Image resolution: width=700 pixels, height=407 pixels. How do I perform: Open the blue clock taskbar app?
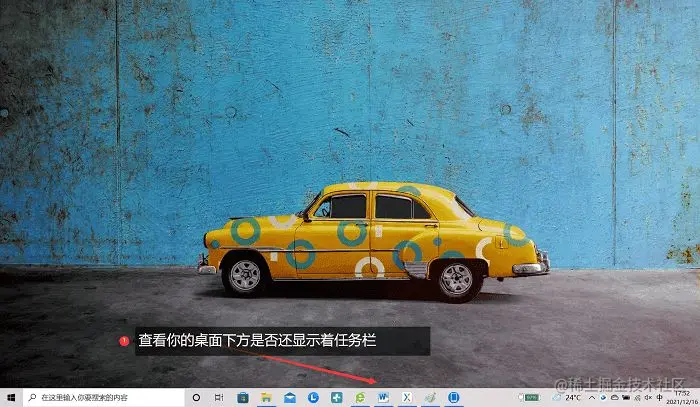point(313,397)
